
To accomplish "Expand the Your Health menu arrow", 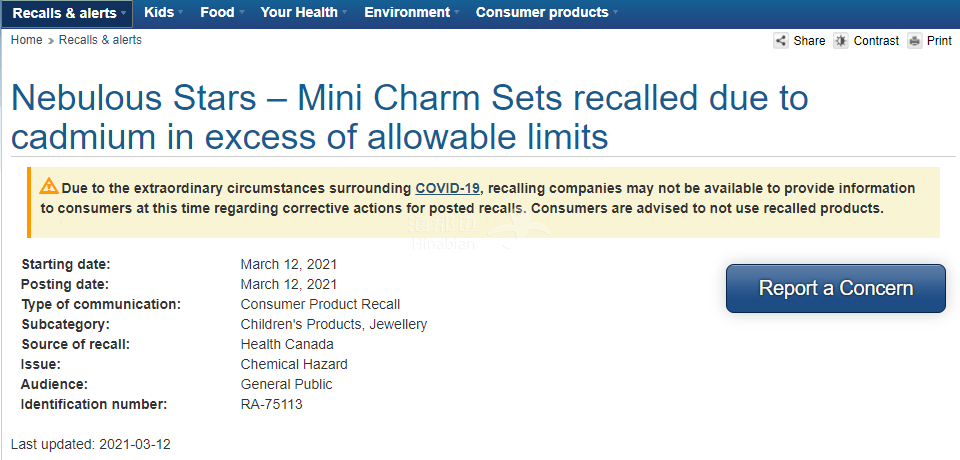I will tap(345, 12).
